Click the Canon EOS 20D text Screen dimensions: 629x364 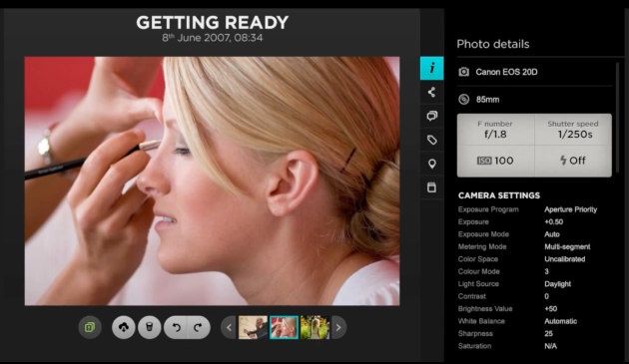(x=506, y=72)
